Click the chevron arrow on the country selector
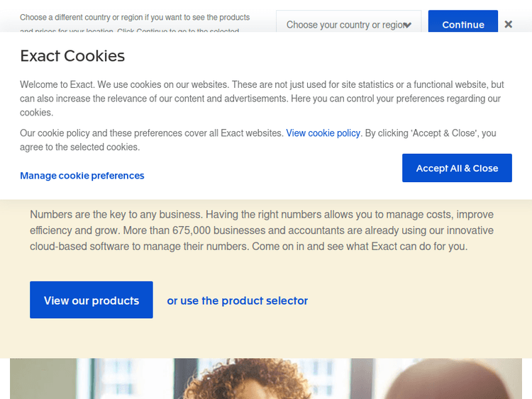 pos(407,25)
